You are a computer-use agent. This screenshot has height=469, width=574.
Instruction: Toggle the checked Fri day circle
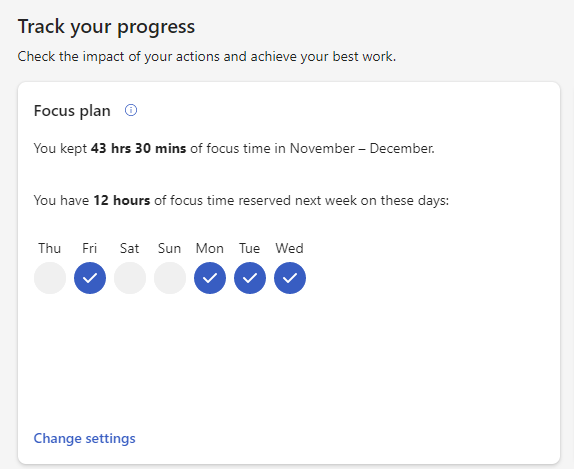point(90,278)
